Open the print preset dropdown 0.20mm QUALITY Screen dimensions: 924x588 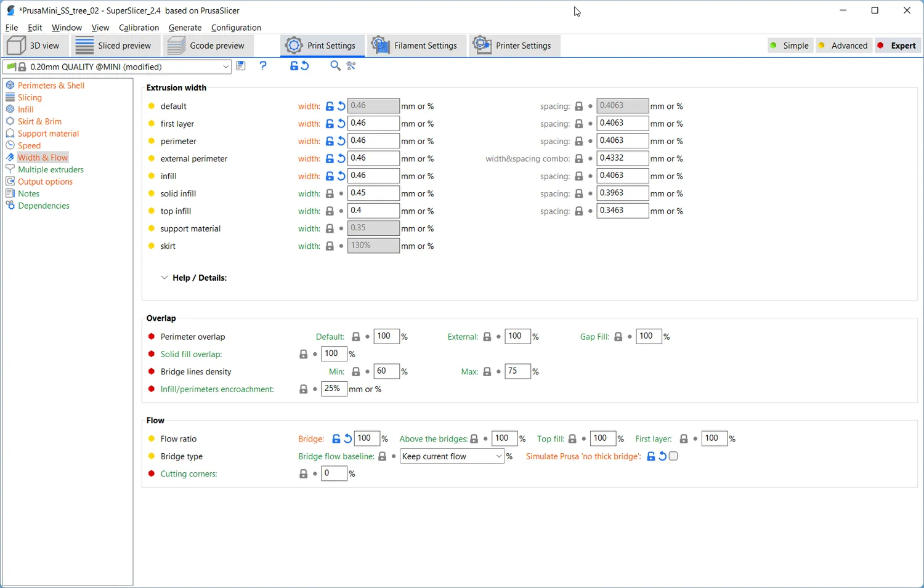117,66
